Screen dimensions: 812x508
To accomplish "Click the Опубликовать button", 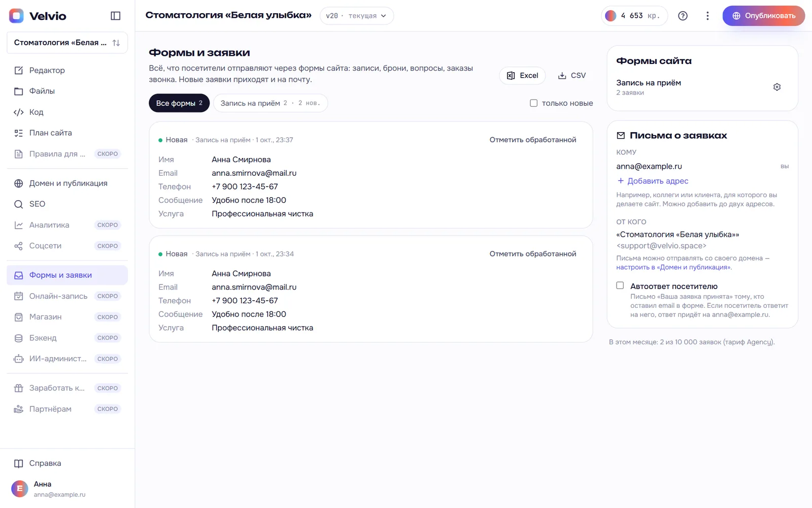I will (764, 16).
